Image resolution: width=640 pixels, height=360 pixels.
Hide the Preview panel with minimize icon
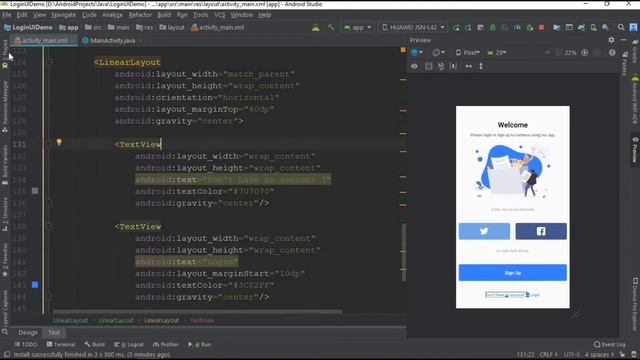click(623, 40)
